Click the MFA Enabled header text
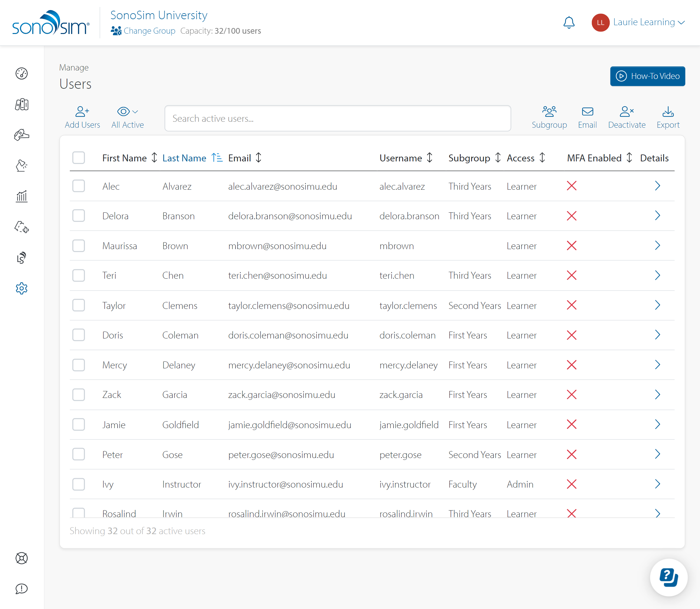 click(594, 158)
